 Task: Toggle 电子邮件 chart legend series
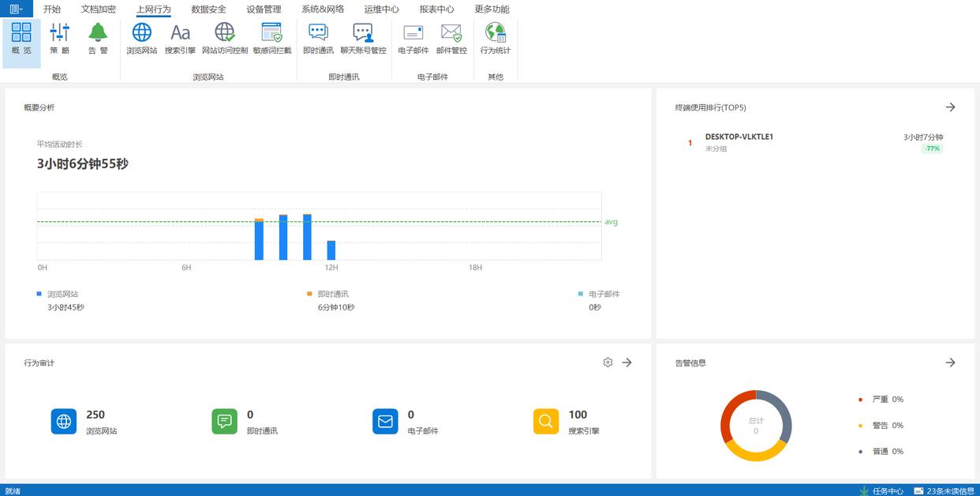603,294
